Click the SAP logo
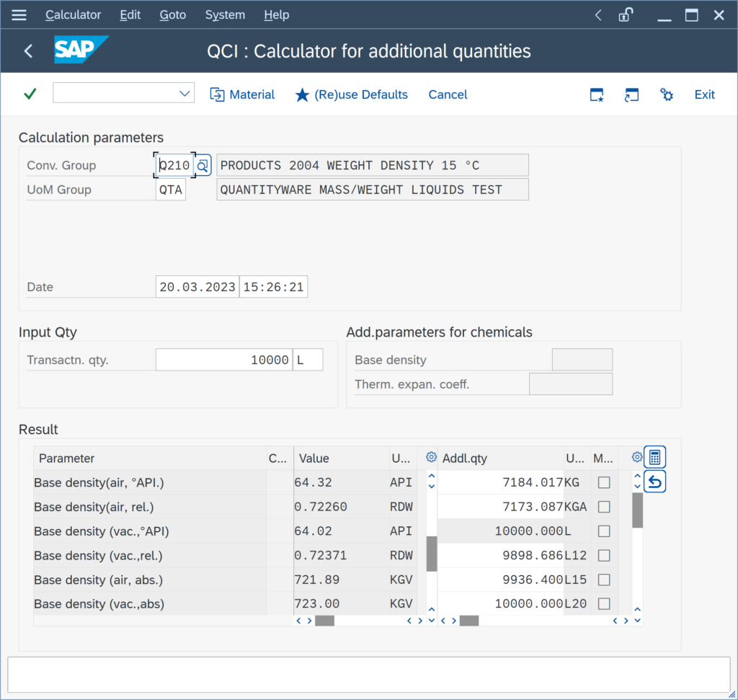Viewport: 738px width, 700px height. 81,50
